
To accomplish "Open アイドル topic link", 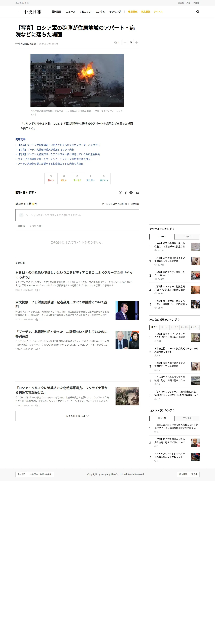I will point(158,12).
